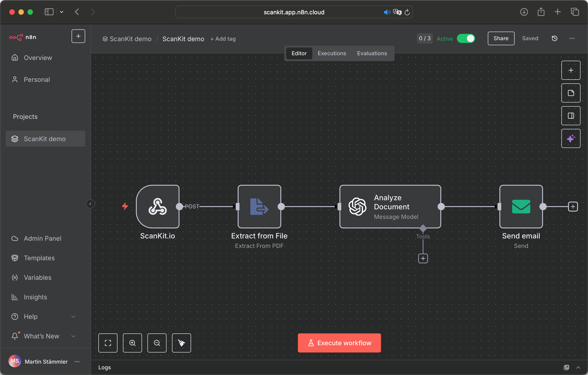The width and height of the screenshot is (588, 375).
Task: Create new item with sidebar plus button
Action: [x=78, y=36]
